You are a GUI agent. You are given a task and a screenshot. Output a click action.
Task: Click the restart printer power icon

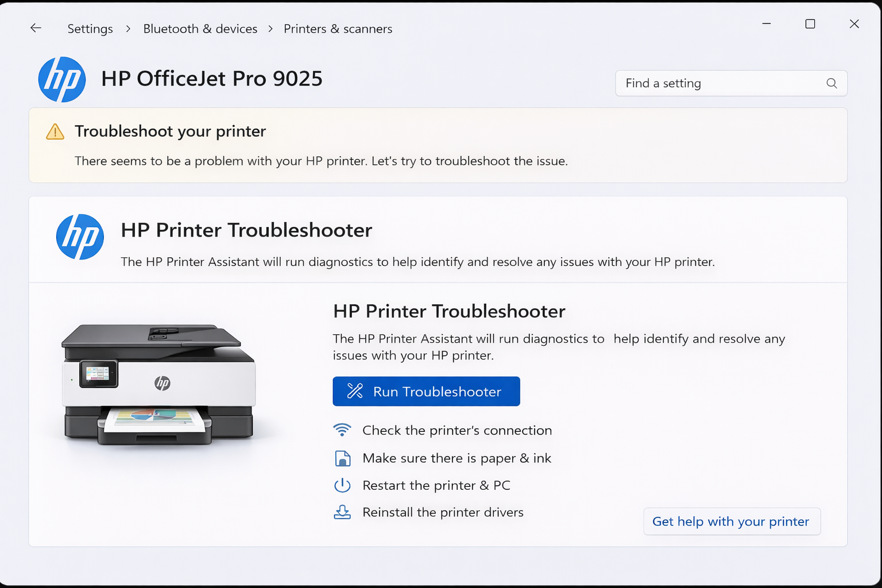342,485
